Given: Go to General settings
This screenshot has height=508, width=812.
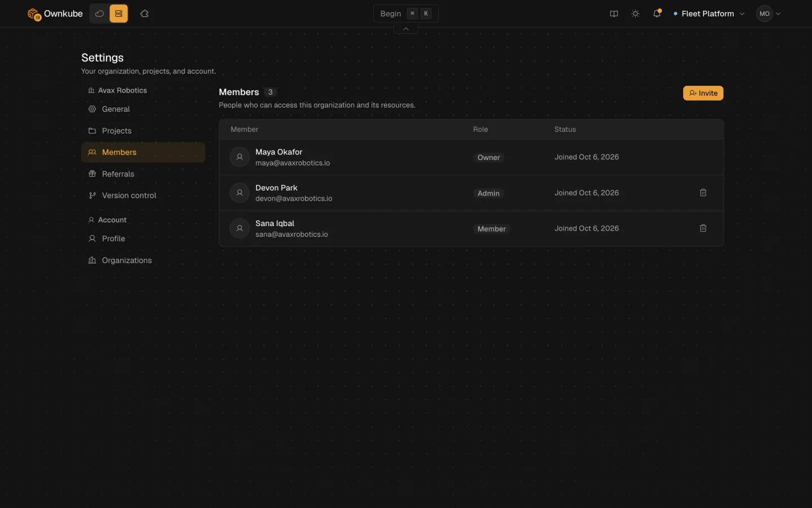Looking at the screenshot, I should [x=143, y=109].
